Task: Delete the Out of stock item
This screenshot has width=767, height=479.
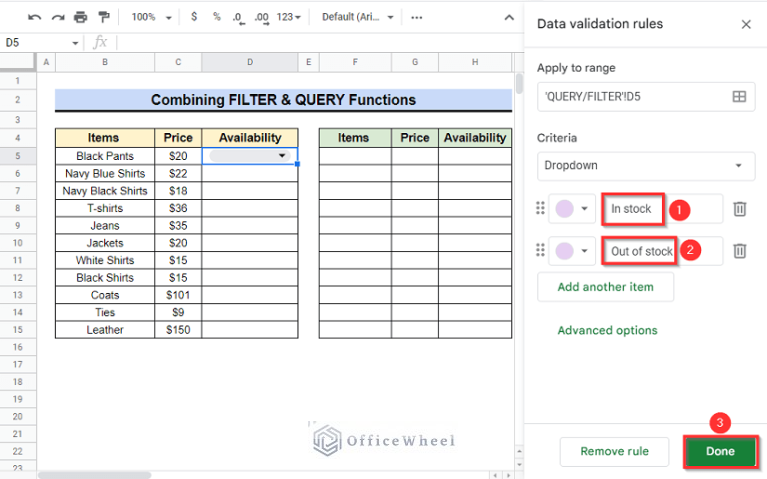Action: (740, 251)
